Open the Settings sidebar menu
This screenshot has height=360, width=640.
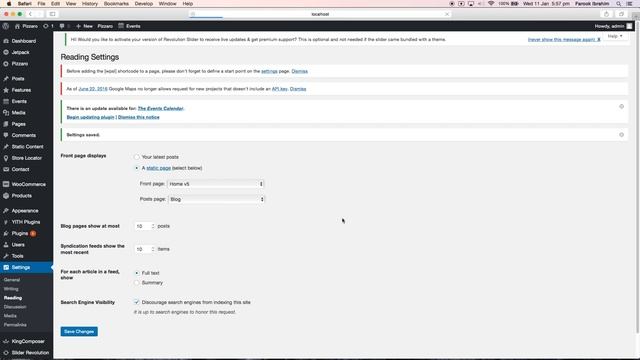tap(26, 267)
